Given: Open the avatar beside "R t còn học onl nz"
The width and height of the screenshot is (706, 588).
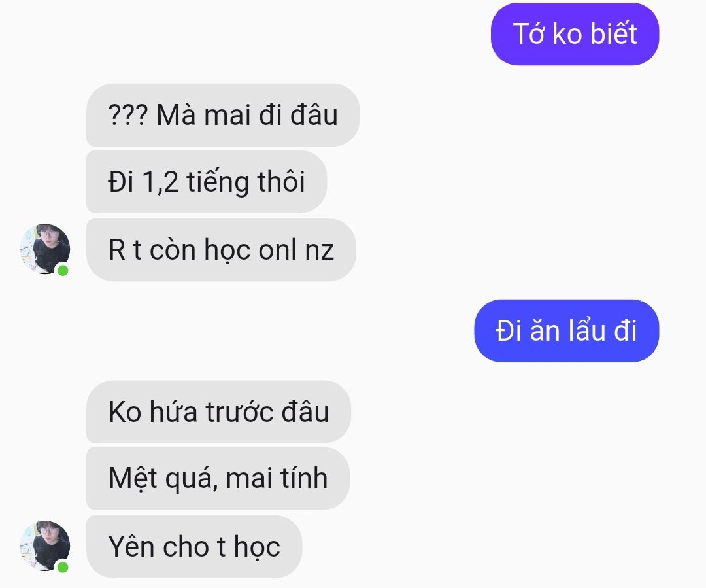Looking at the screenshot, I should [x=45, y=249].
